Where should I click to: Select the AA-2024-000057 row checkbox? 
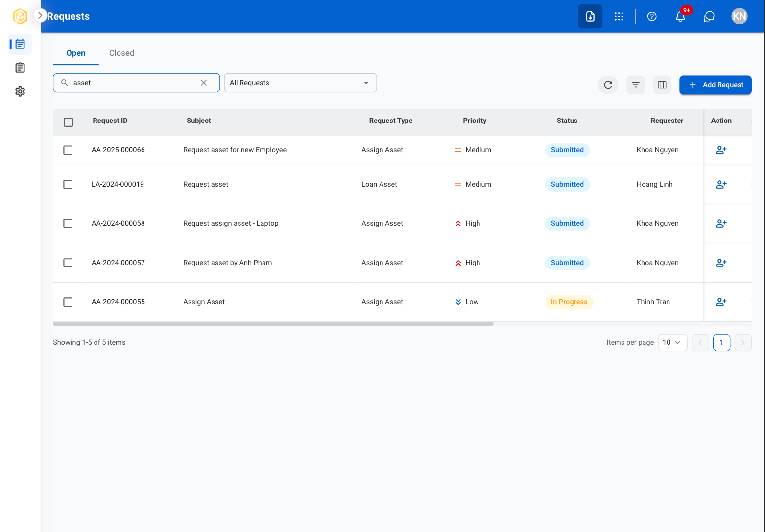[68, 263]
